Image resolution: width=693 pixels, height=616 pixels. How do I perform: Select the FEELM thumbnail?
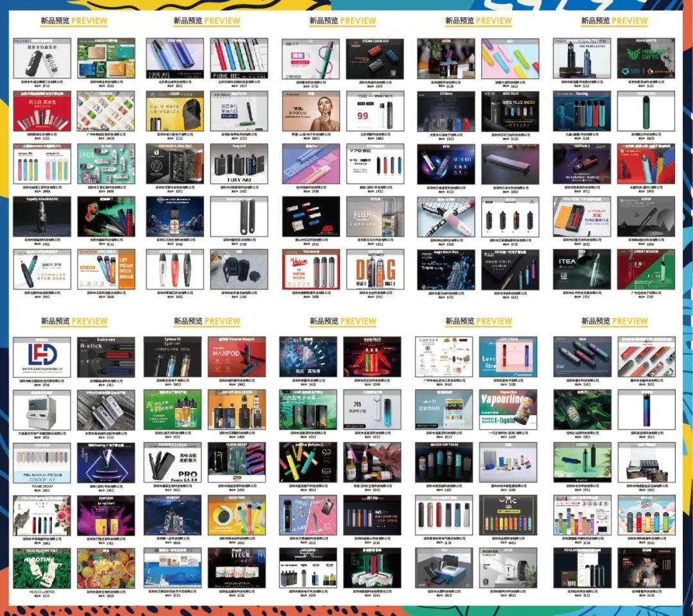click(375, 216)
